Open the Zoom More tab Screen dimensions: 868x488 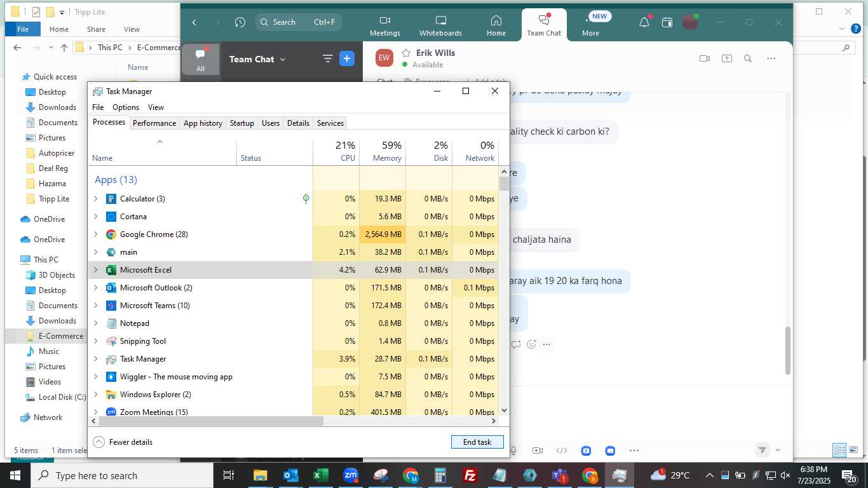coord(590,25)
